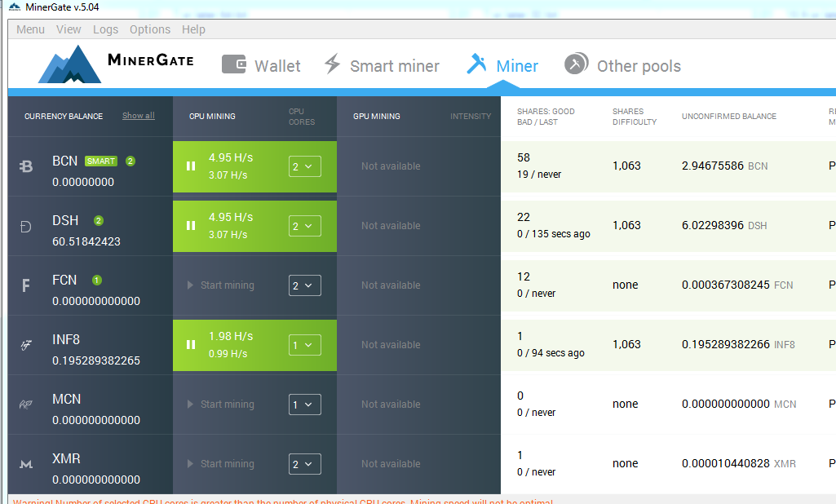Viewport: 836px width, 504px height.
Task: Open the Wallet tab
Action: coord(261,65)
